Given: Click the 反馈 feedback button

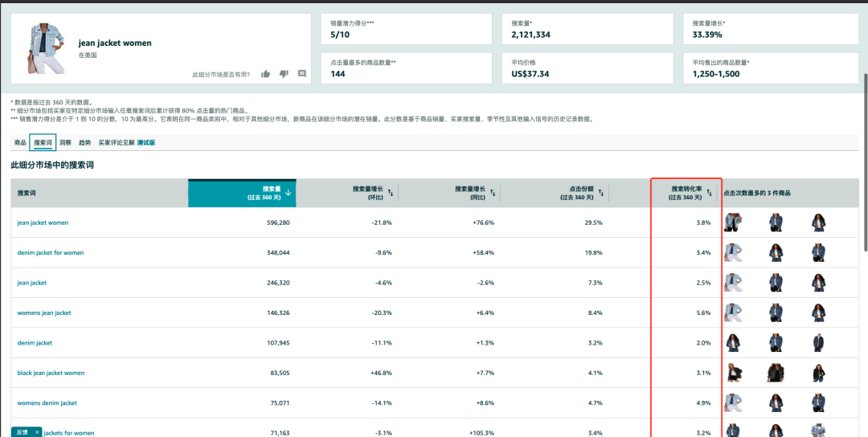Looking at the screenshot, I should click(22, 432).
